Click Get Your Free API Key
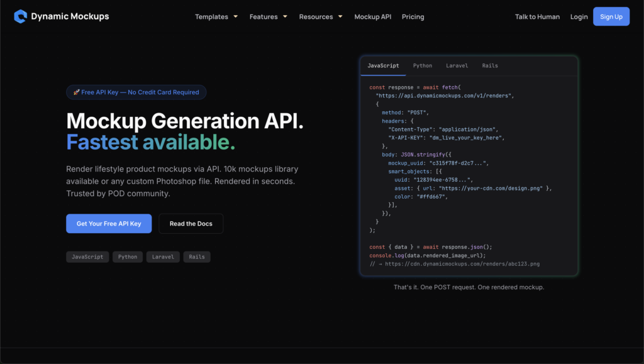 tap(109, 224)
